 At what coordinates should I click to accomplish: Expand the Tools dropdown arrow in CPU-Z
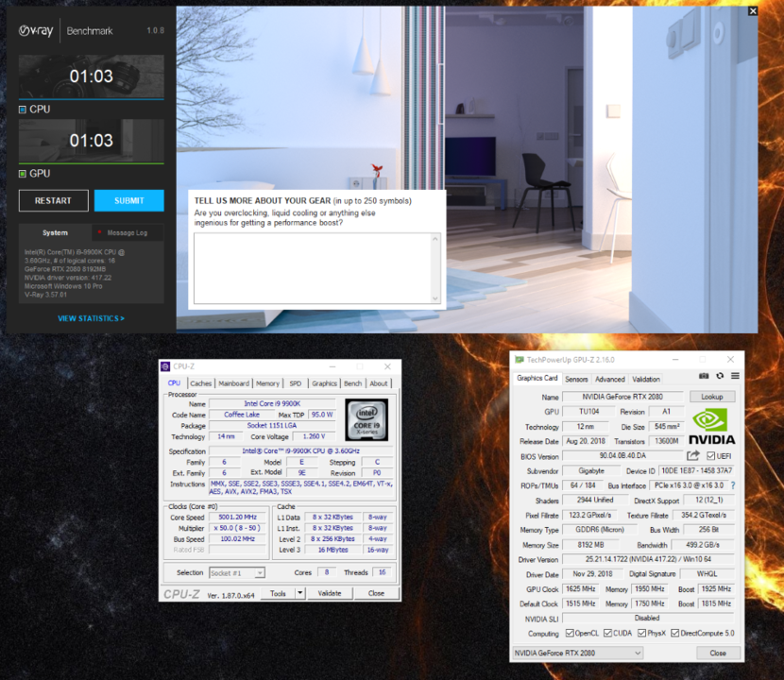pyautogui.click(x=300, y=593)
